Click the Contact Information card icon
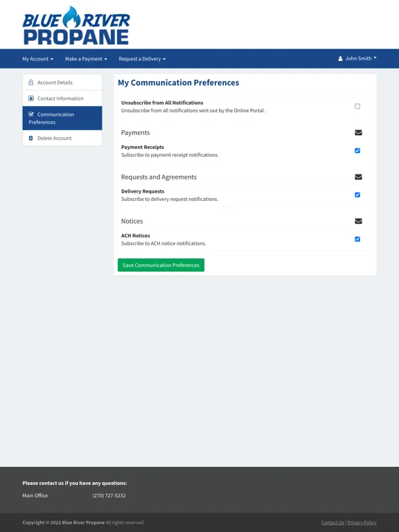The height and width of the screenshot is (532, 399). 31,98
